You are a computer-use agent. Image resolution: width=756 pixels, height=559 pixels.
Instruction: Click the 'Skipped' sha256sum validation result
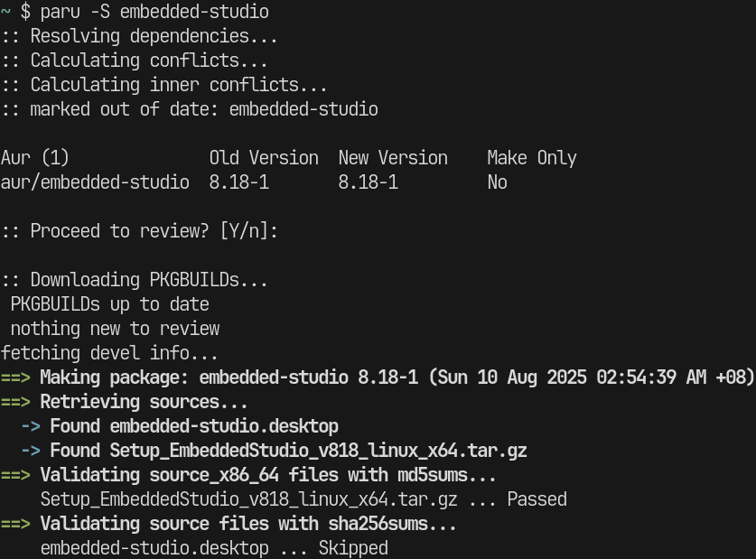click(353, 548)
